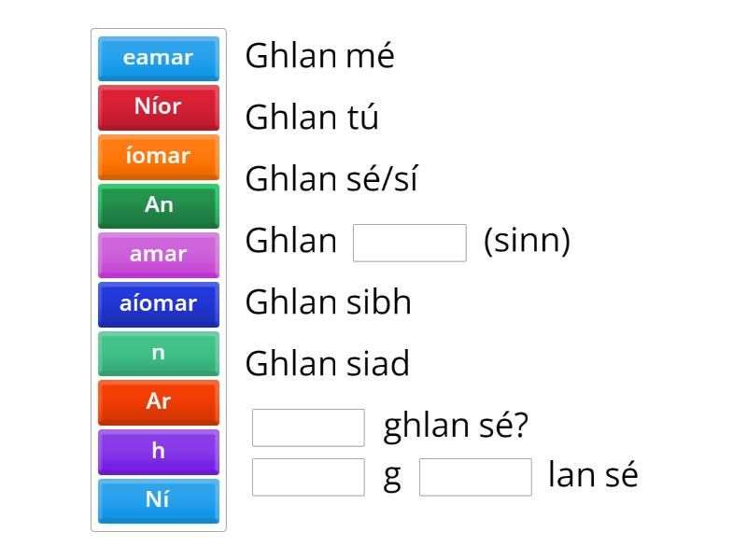Click the blank before 'ghlan sé?'
Viewport: 747px width, 560px height.
pyautogui.click(x=307, y=427)
